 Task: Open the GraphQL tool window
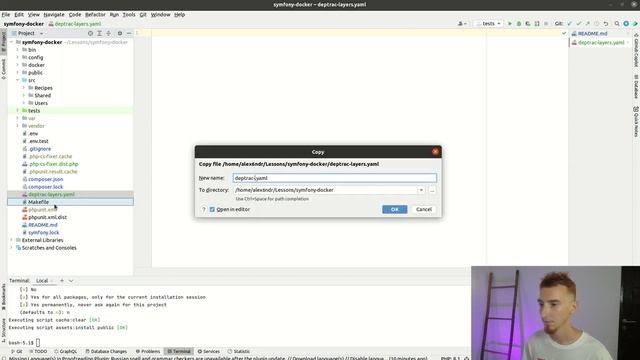(x=65, y=351)
